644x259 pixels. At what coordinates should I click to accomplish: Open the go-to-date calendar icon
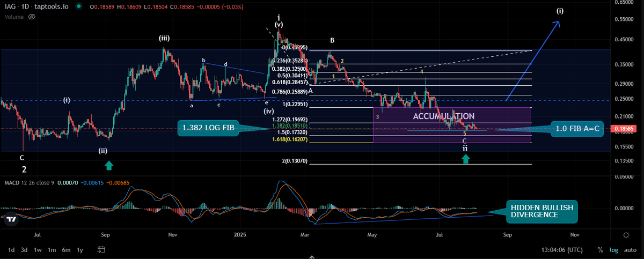pyautogui.click(x=101, y=249)
